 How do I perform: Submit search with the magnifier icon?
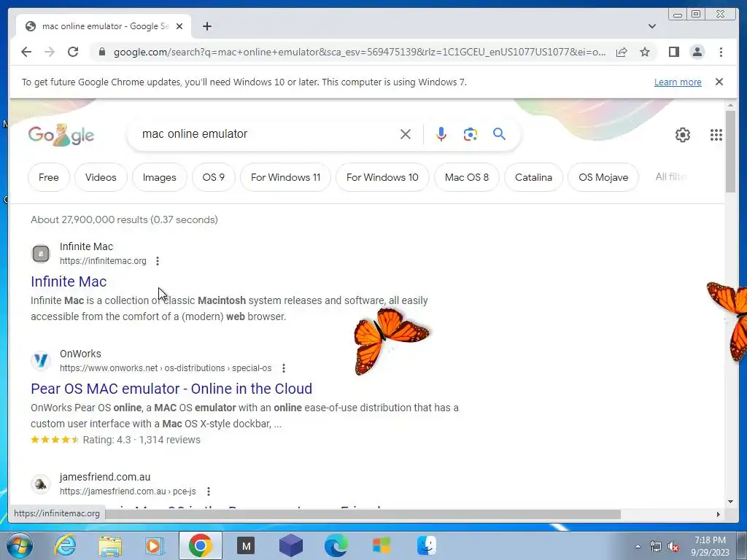(499, 134)
